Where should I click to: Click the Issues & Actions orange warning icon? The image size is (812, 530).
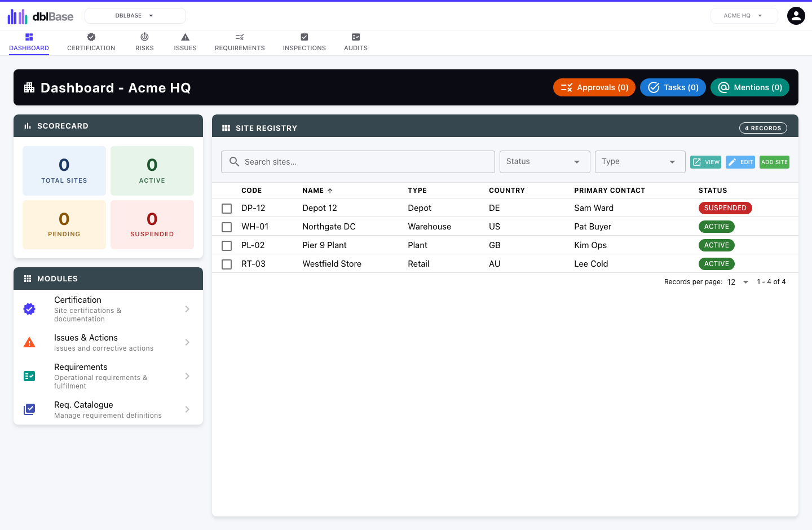click(29, 342)
